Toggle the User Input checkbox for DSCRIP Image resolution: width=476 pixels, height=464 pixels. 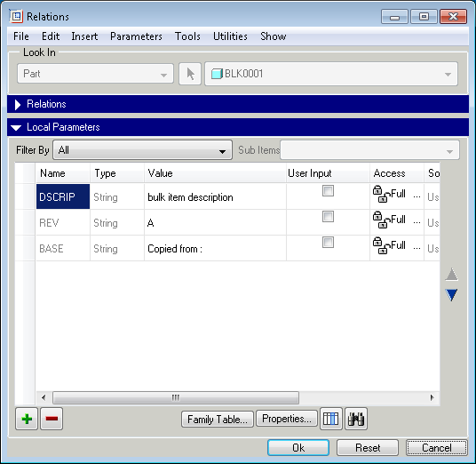click(328, 191)
